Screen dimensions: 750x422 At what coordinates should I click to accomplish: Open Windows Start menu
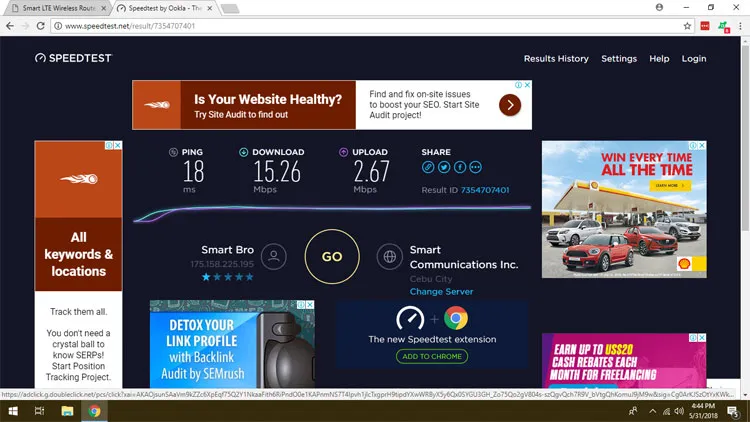(x=13, y=411)
